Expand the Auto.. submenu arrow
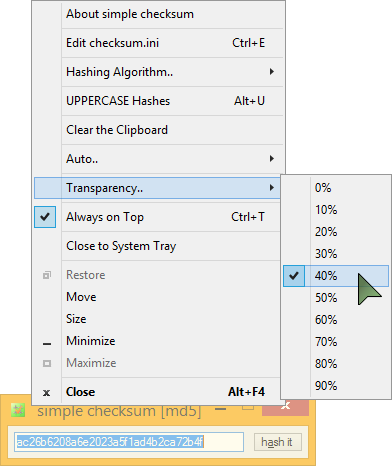Image resolution: width=392 pixels, height=466 pixels. tap(272, 159)
